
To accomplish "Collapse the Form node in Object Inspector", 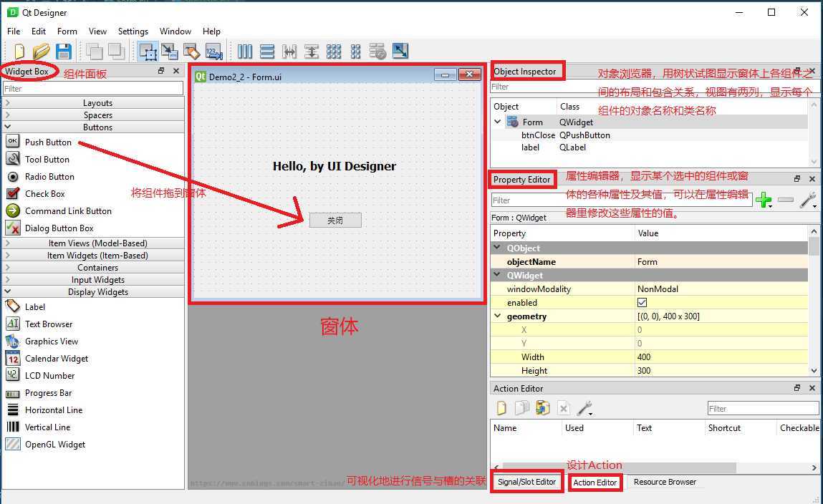I will point(498,122).
